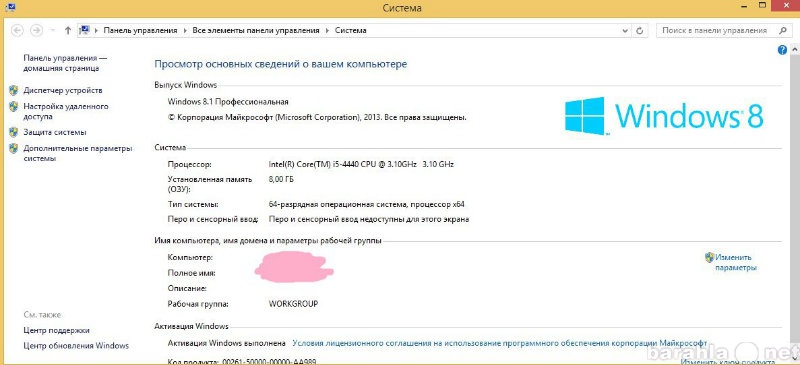800x365 pixels.
Task: Open 'Центр поддержки' link
Action: click(x=56, y=330)
